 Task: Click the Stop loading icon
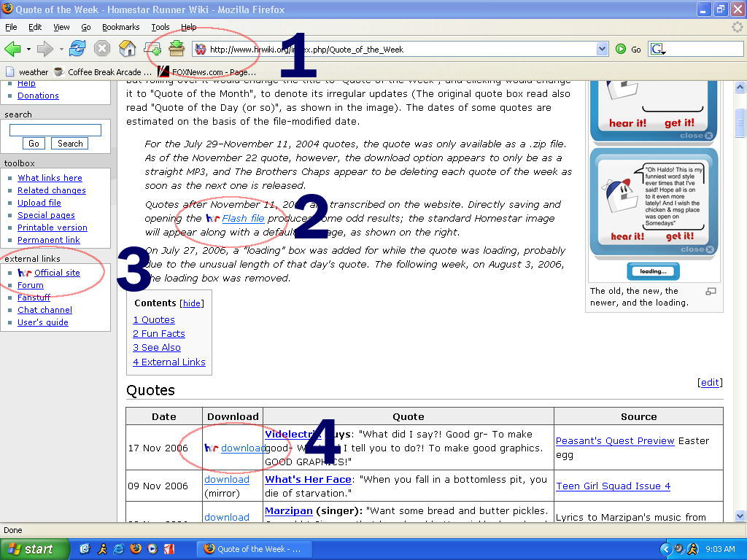coord(102,49)
